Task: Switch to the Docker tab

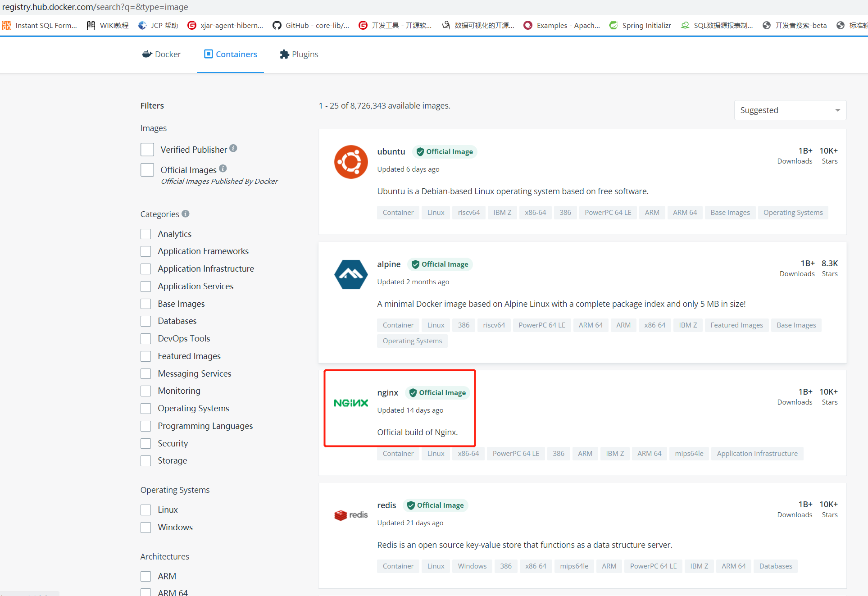Action: pos(161,55)
